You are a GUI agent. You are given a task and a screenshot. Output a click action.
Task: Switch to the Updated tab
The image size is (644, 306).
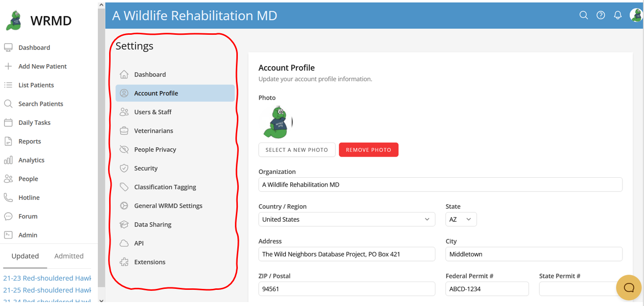[25, 256]
